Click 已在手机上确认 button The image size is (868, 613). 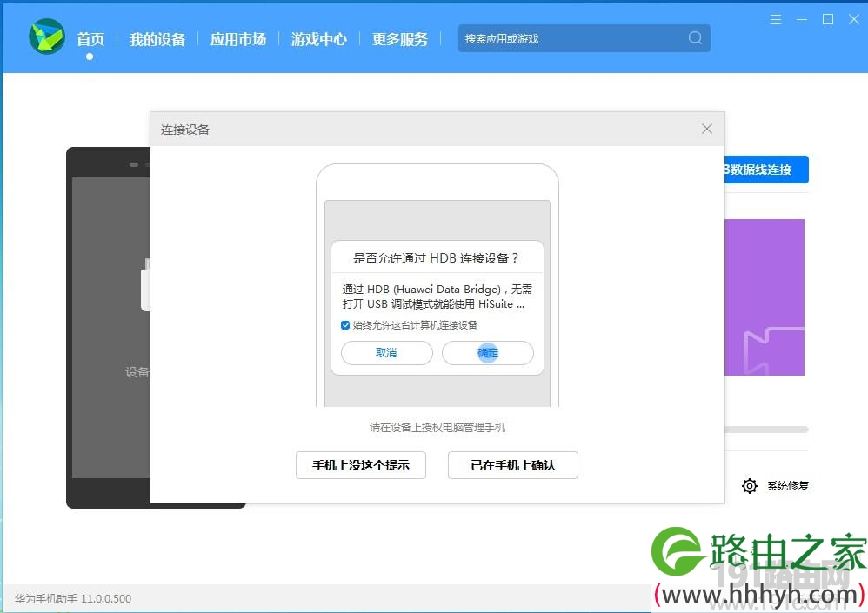tap(512, 465)
